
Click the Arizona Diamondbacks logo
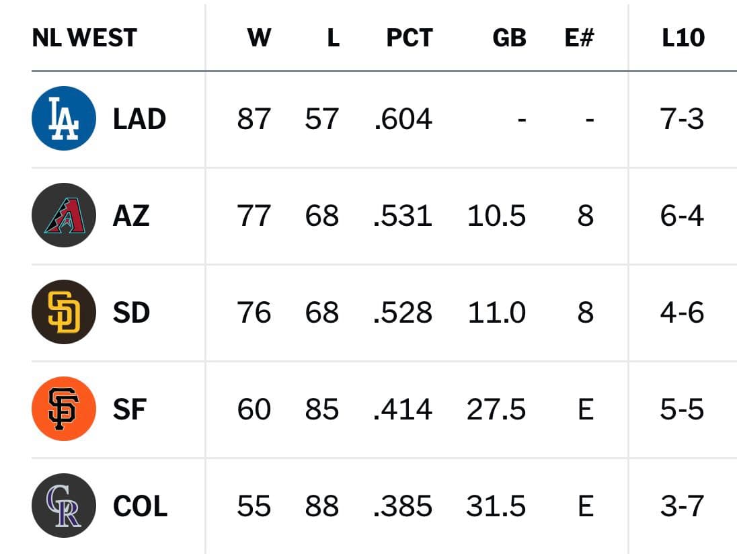click(64, 215)
